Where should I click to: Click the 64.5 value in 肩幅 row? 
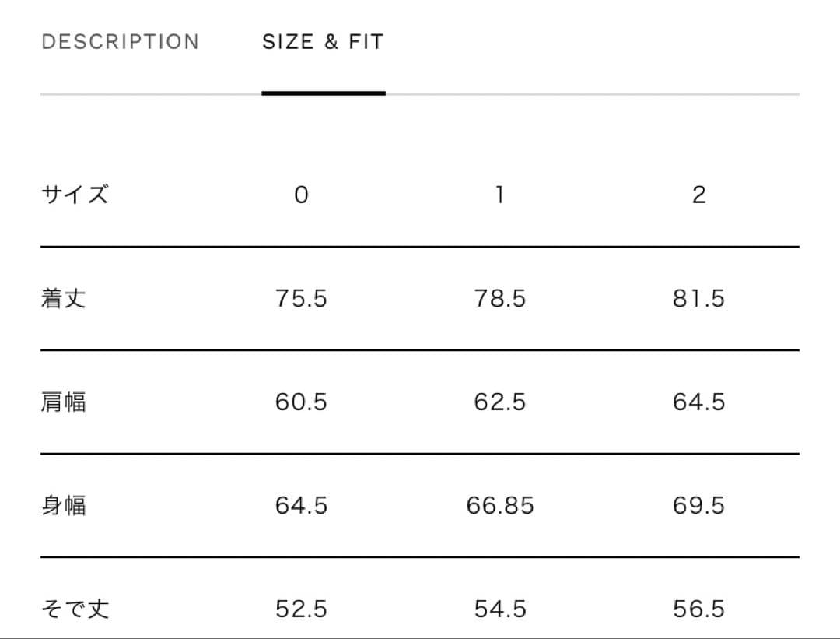[x=698, y=402]
